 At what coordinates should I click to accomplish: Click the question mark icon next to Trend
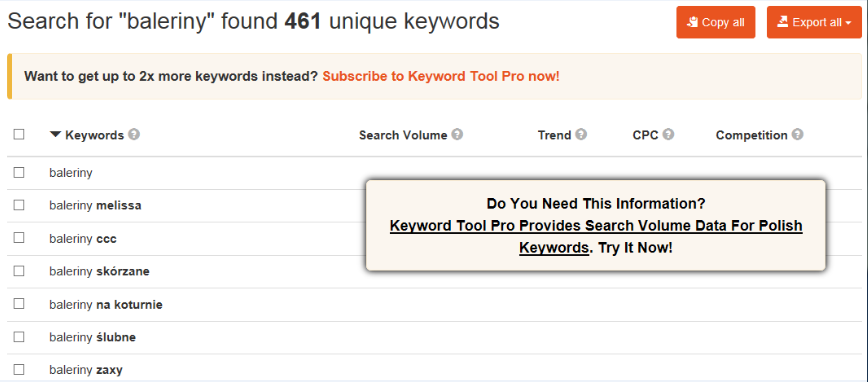click(581, 135)
